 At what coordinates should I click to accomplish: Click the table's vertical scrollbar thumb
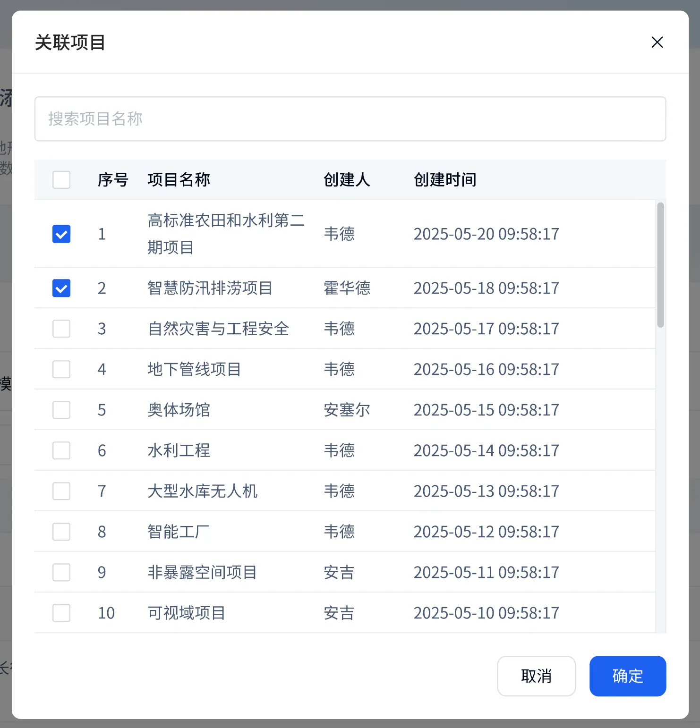coord(660,265)
